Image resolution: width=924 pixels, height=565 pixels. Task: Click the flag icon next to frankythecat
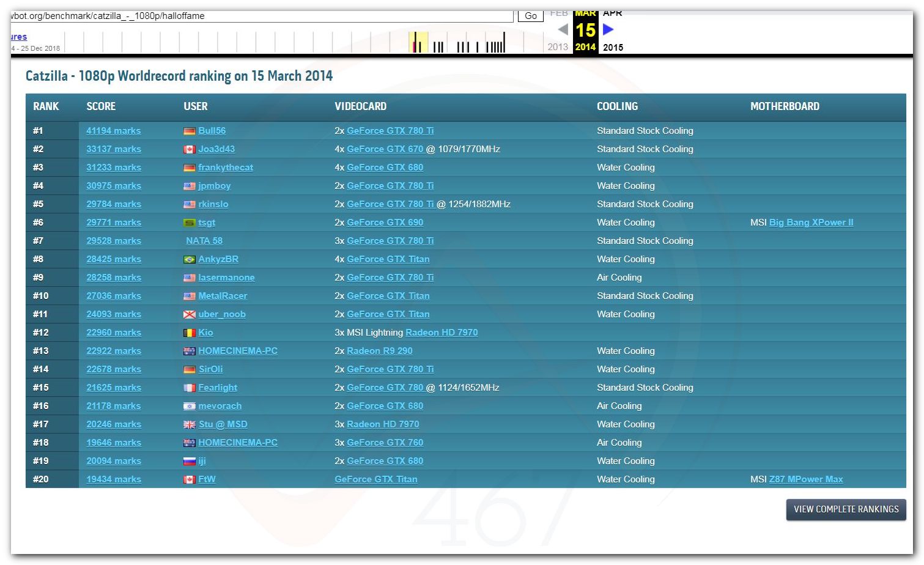pos(190,168)
